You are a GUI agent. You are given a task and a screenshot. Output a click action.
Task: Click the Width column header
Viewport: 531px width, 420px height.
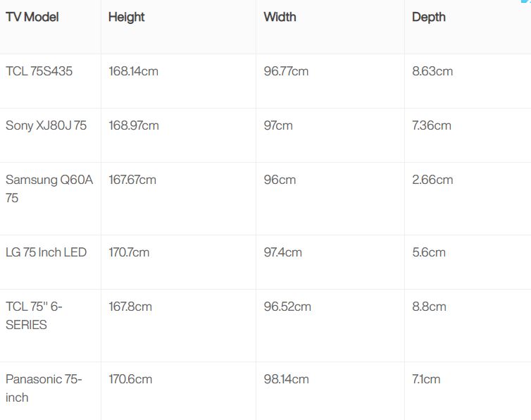pos(280,17)
